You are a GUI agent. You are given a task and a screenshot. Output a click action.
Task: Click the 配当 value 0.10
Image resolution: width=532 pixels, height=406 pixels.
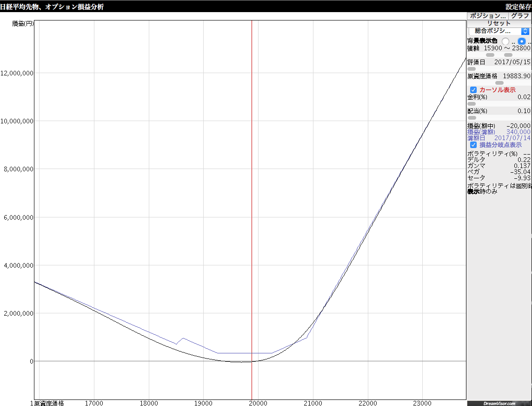point(524,111)
